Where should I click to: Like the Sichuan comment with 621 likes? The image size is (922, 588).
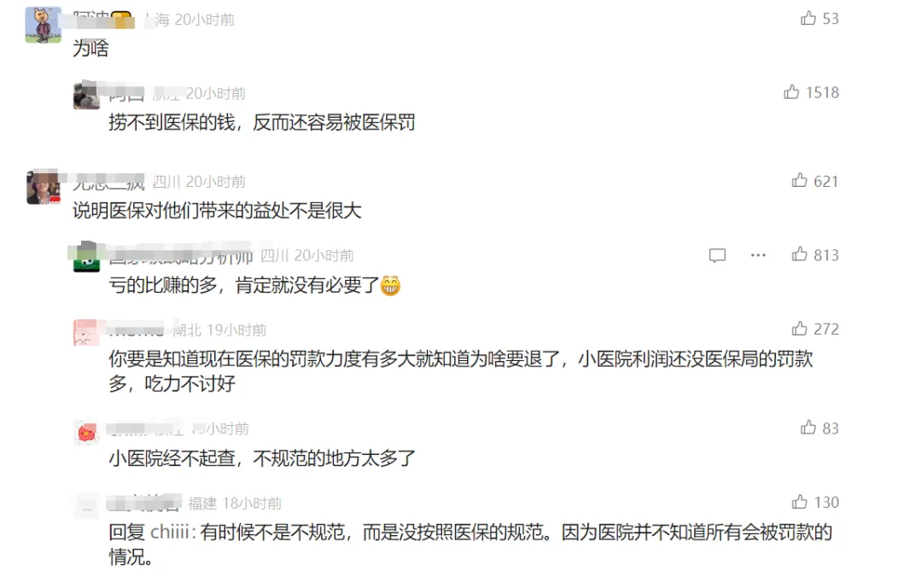pyautogui.click(x=799, y=180)
